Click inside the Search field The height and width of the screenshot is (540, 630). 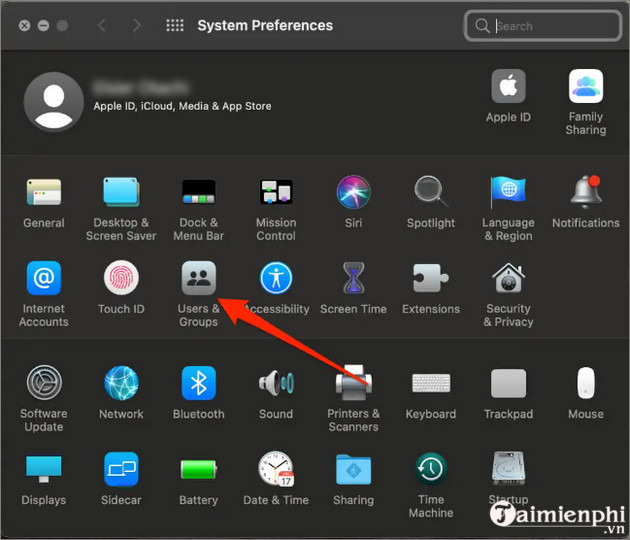pos(543,26)
